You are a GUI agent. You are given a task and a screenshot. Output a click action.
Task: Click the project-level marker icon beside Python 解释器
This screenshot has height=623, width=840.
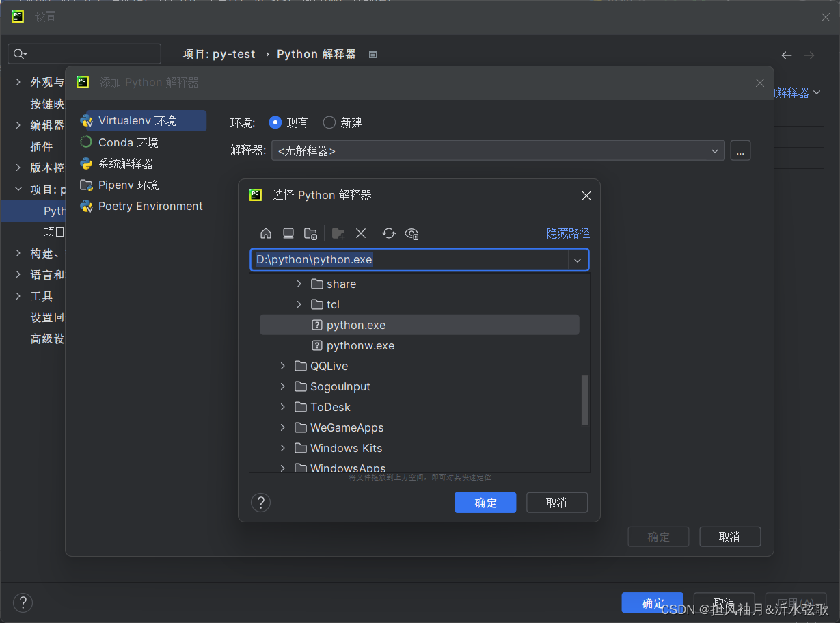tap(372, 55)
